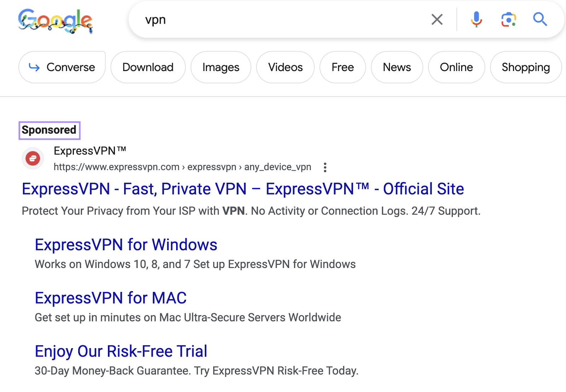
Task: Click the Enjoy Our Risk-Free Trial link
Action: point(121,351)
